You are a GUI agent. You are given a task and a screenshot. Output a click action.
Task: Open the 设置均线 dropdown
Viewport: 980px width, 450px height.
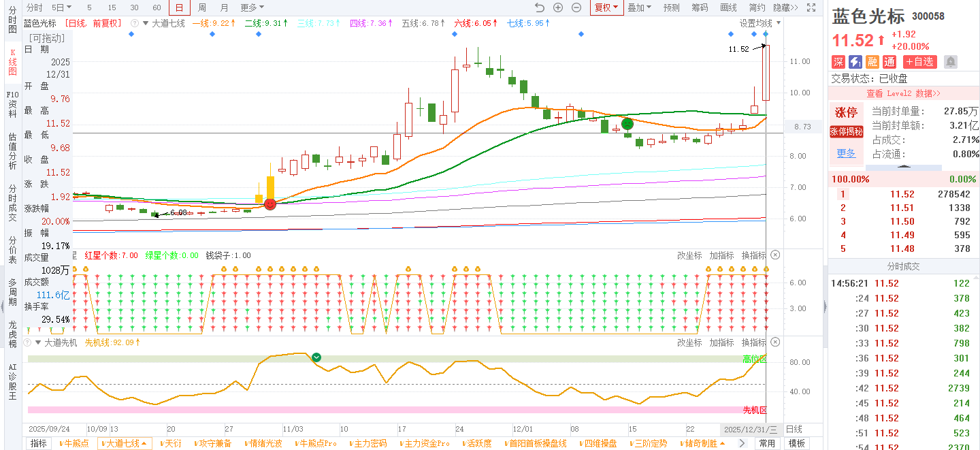(760, 23)
